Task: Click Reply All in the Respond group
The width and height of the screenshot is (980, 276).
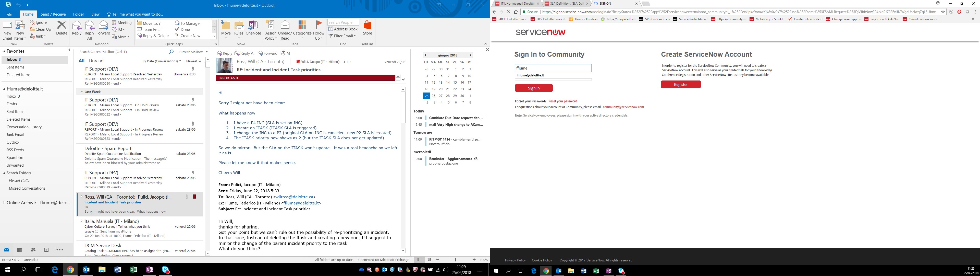Action: pyautogui.click(x=89, y=30)
